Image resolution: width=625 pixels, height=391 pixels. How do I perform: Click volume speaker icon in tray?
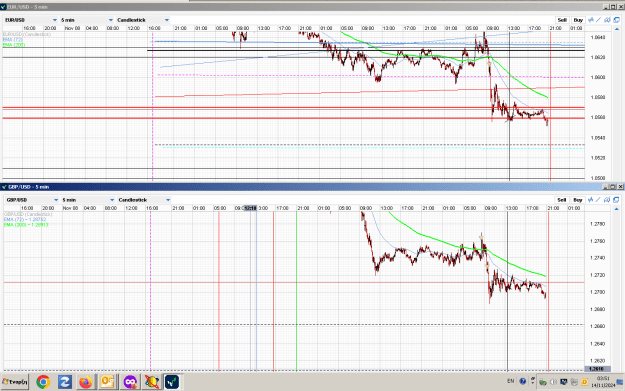click(553, 382)
